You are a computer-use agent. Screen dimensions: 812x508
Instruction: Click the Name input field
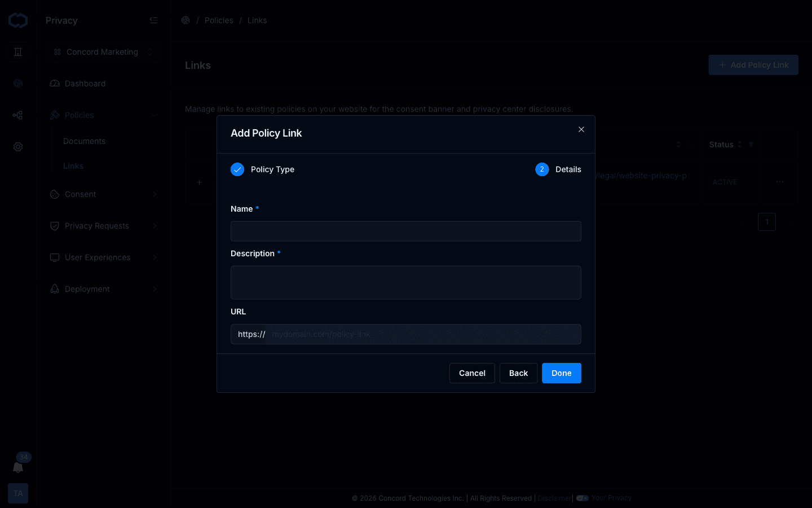click(405, 231)
